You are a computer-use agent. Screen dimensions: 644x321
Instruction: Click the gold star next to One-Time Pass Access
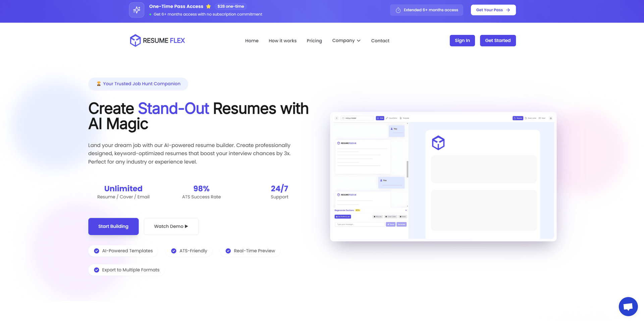click(x=208, y=6)
